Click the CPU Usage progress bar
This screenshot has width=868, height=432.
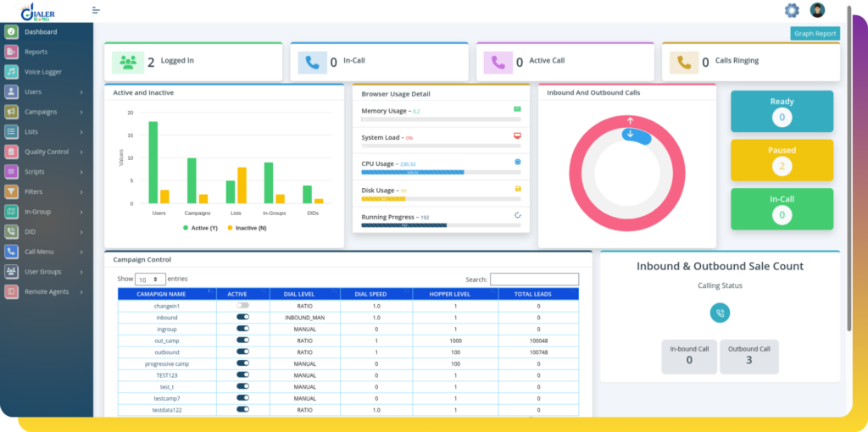click(x=441, y=173)
